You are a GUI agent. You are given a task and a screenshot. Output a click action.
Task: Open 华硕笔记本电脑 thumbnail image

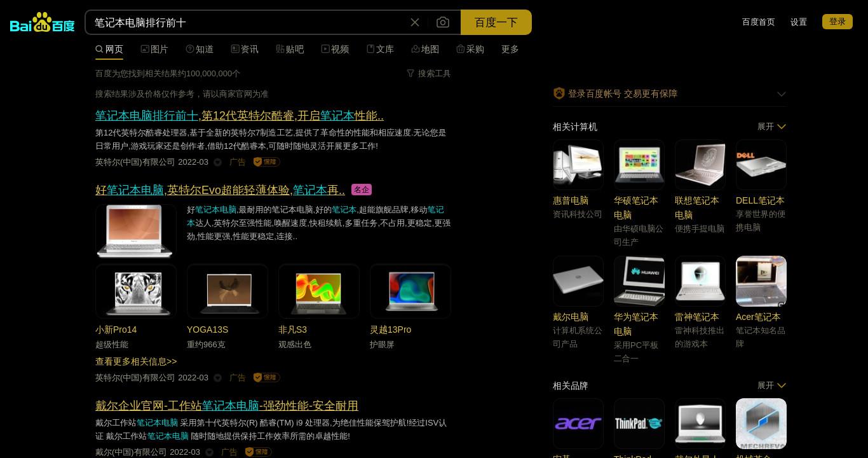tap(639, 165)
